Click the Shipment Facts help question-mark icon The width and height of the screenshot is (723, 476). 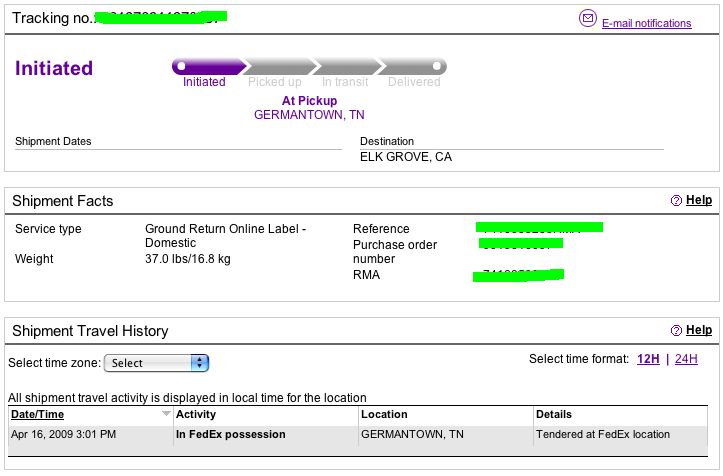[676, 200]
